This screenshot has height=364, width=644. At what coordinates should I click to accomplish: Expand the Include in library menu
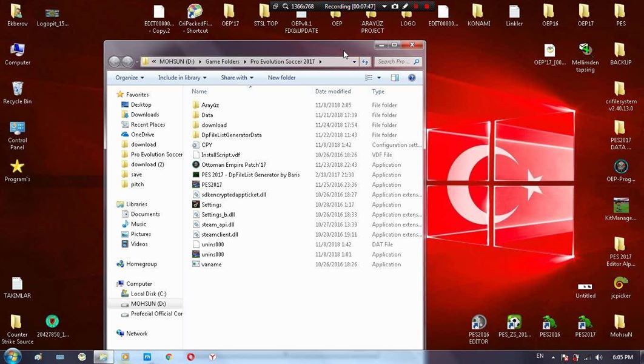(x=183, y=78)
